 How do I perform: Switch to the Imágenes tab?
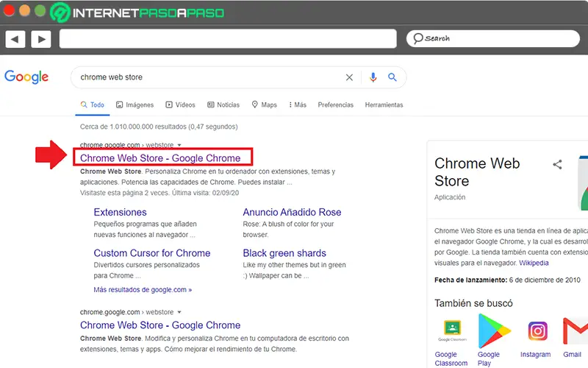coord(135,105)
